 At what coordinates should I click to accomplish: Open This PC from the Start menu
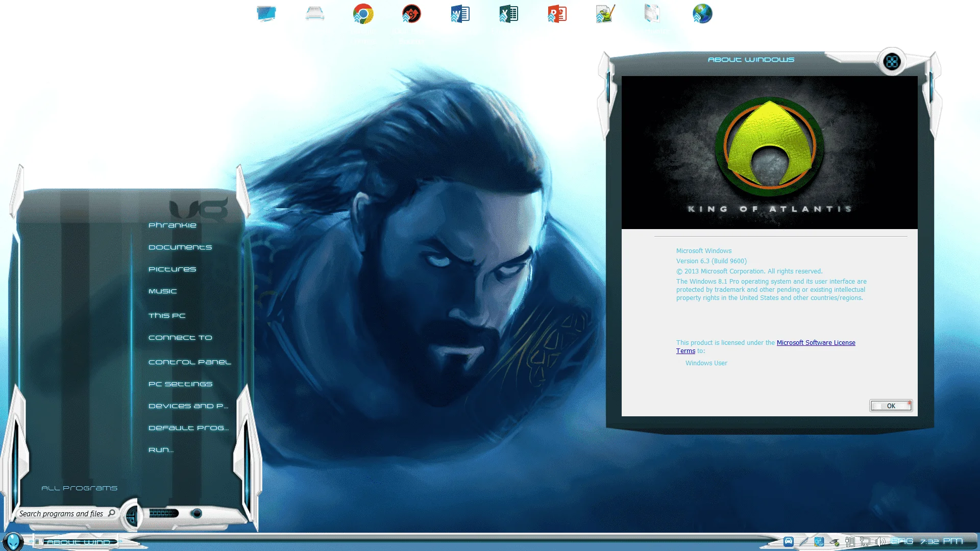pyautogui.click(x=167, y=315)
